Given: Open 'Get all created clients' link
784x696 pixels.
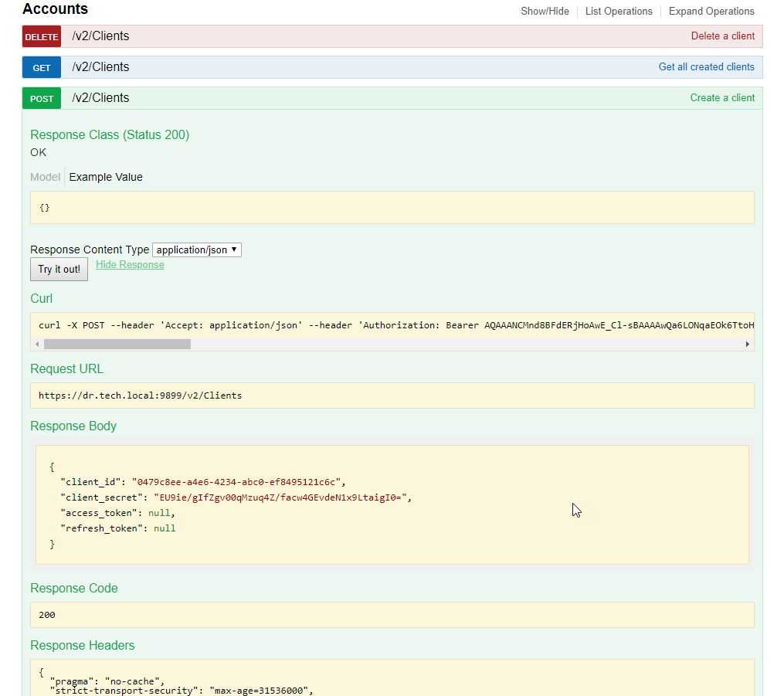Looking at the screenshot, I should pos(706,67).
